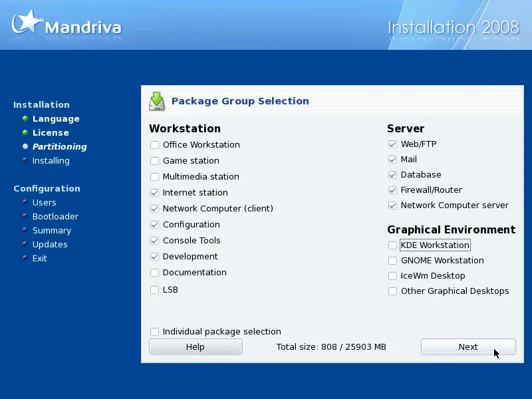532x399 pixels.
Task: Uncheck the Internet station checkbox
Action: pos(154,193)
